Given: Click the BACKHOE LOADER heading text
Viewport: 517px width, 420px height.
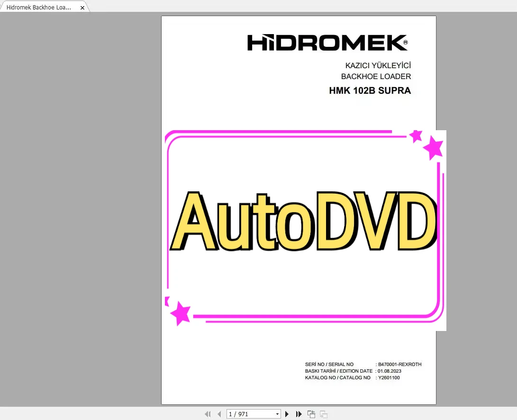Looking at the screenshot, I should point(376,76).
